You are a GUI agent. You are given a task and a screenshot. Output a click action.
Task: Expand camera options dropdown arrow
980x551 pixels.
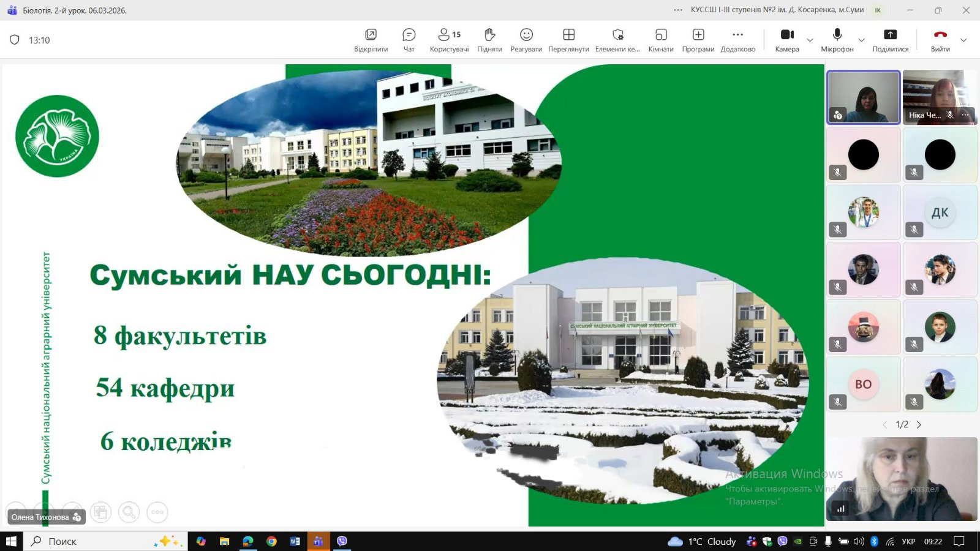coord(810,40)
